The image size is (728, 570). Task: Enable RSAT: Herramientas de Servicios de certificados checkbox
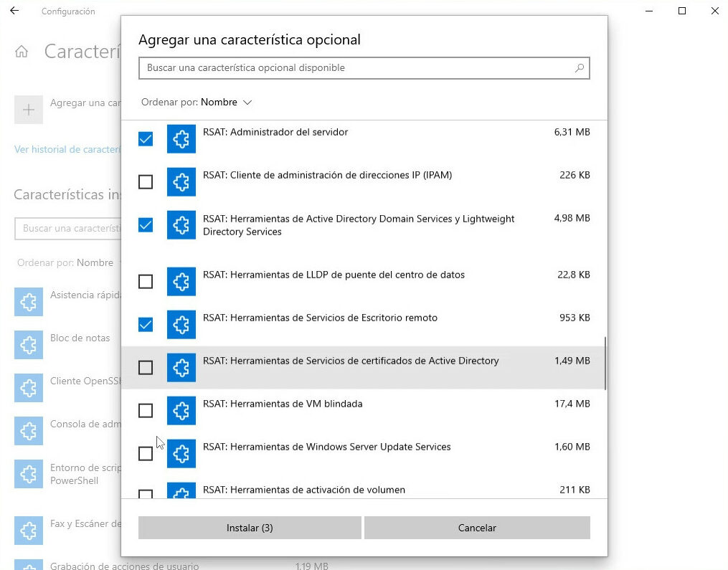pos(146,368)
